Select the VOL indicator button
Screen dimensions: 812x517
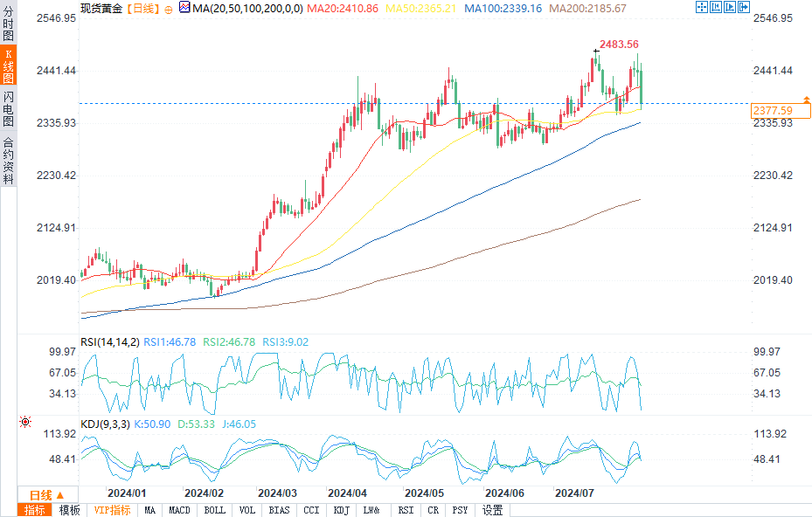(247, 510)
